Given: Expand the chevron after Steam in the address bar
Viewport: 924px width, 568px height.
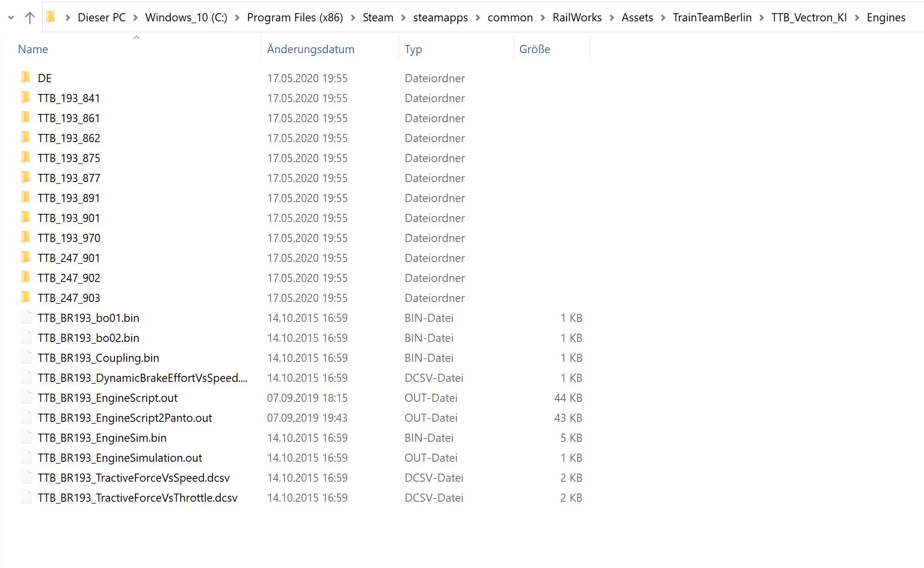Looking at the screenshot, I should [x=403, y=18].
